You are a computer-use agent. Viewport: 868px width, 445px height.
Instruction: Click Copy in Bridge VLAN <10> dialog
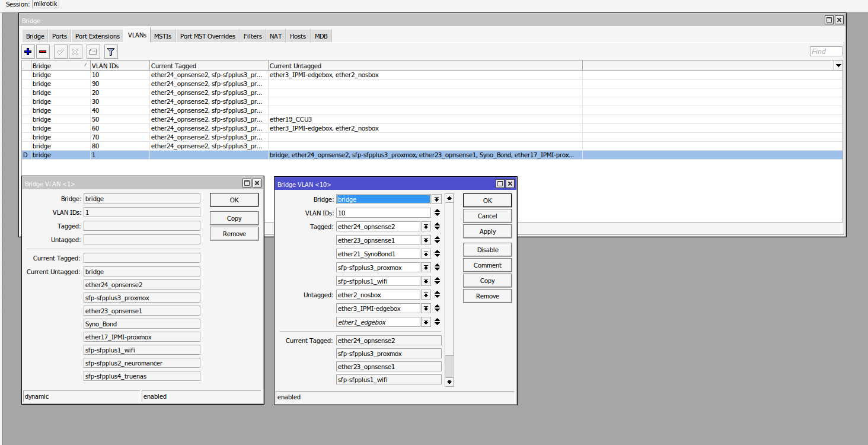[487, 281]
